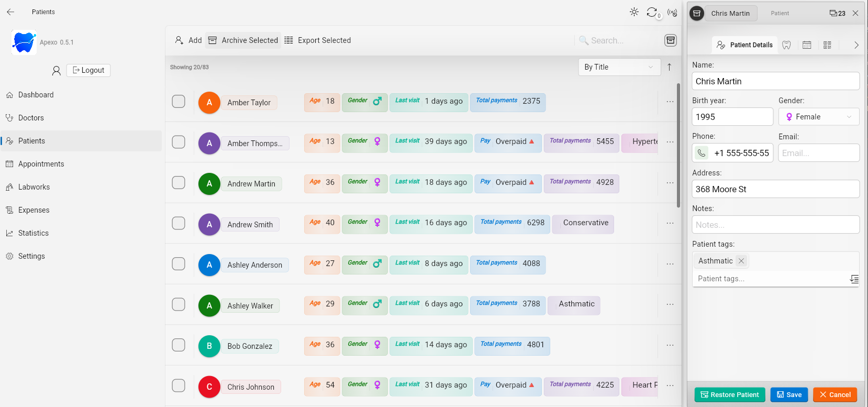Toggle sort direction arrow
The width and height of the screenshot is (868, 407).
[x=669, y=67]
